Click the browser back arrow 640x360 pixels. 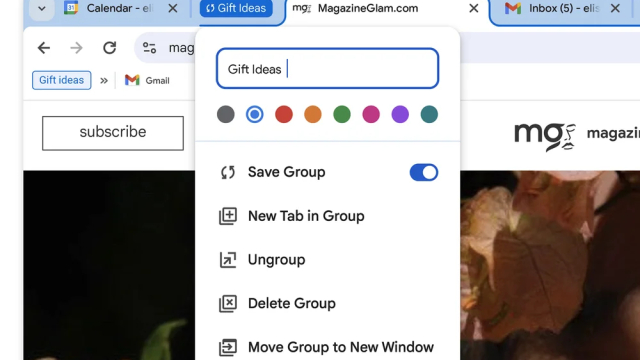coord(44,48)
